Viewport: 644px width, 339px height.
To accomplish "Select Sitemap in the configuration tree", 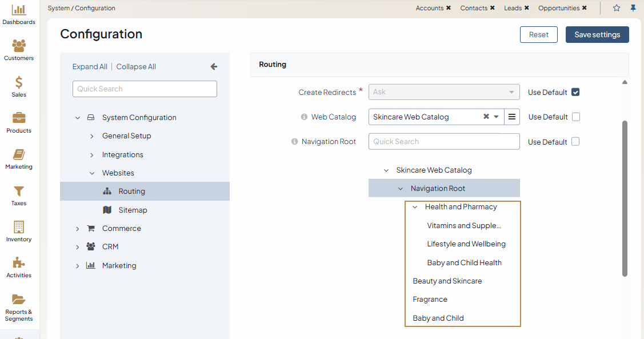I will coord(133,210).
